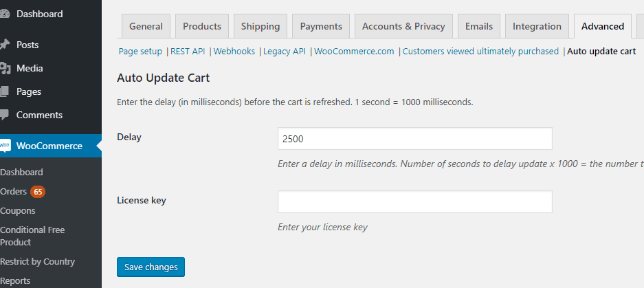Click the Dashboard gauge icon
644x288 pixels.
(4, 14)
